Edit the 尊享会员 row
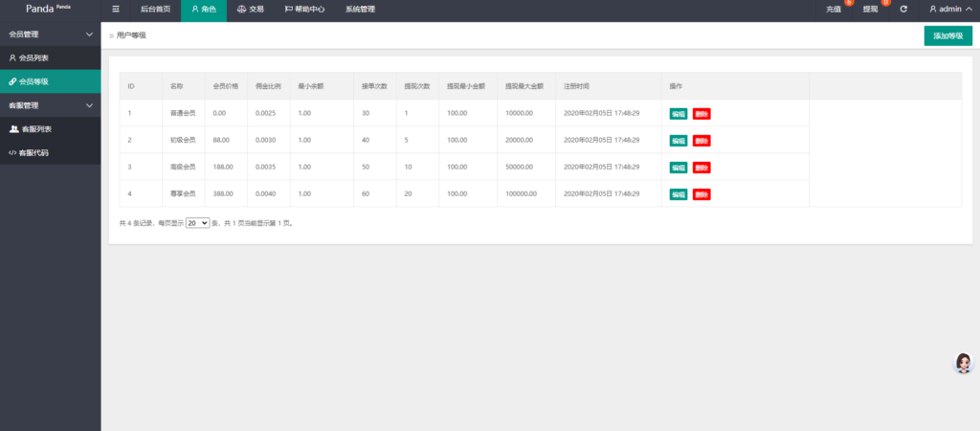 pyautogui.click(x=679, y=194)
